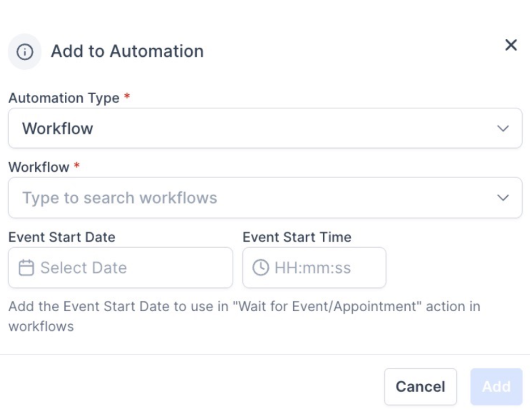This screenshot has height=420, width=530.
Task: Click the "Event Start Time" label
Action: [x=297, y=237]
